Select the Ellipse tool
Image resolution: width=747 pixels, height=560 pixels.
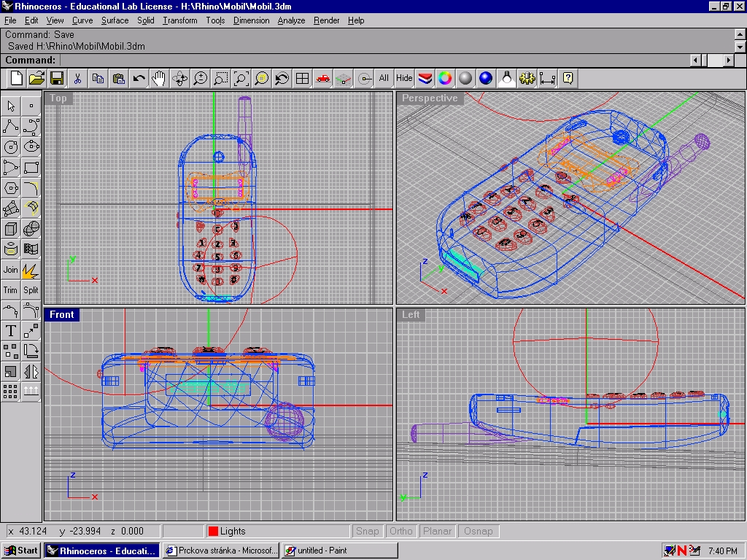[31, 147]
